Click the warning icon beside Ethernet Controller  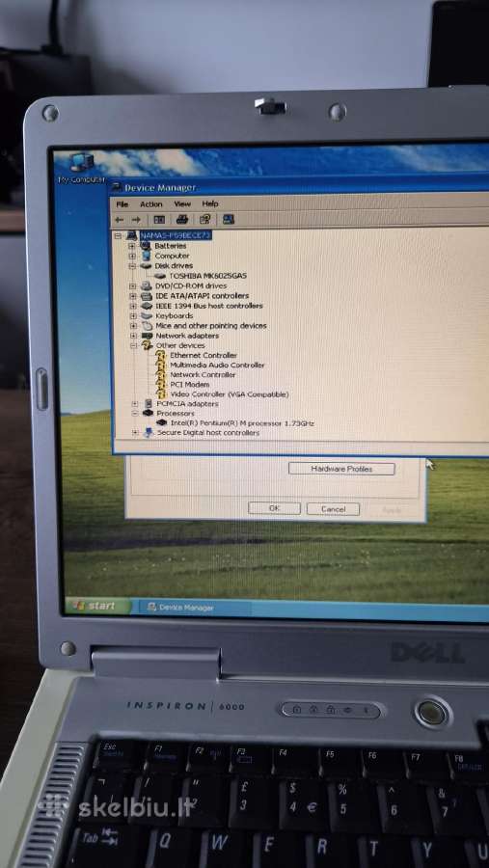(161, 355)
